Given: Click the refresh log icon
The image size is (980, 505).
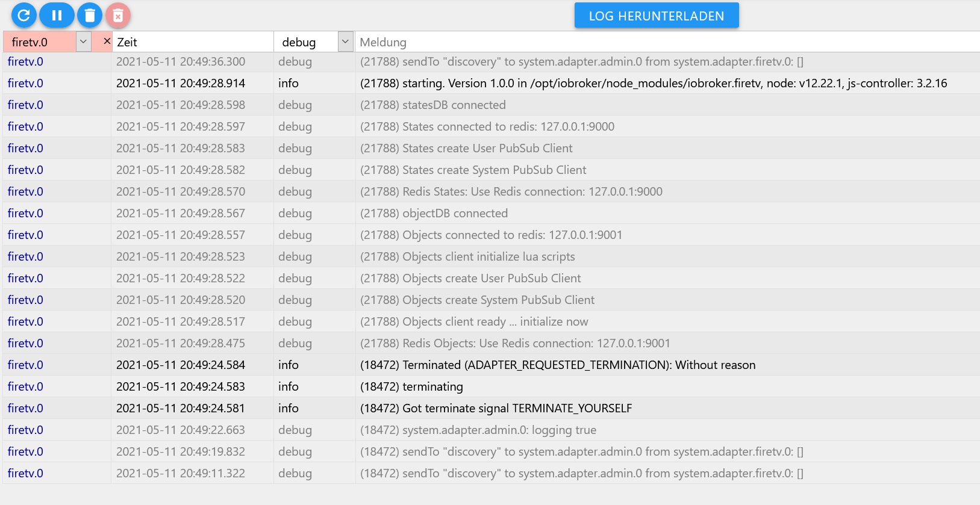Looking at the screenshot, I should click(x=24, y=15).
